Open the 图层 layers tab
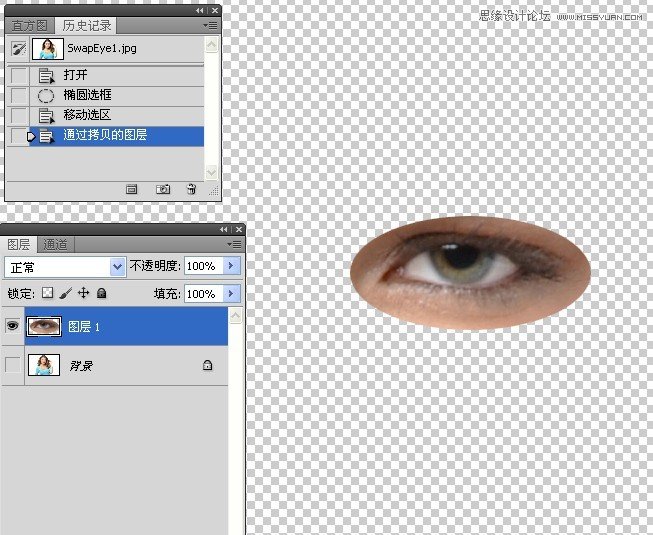Viewport: 653px width, 535px height. tap(19, 244)
